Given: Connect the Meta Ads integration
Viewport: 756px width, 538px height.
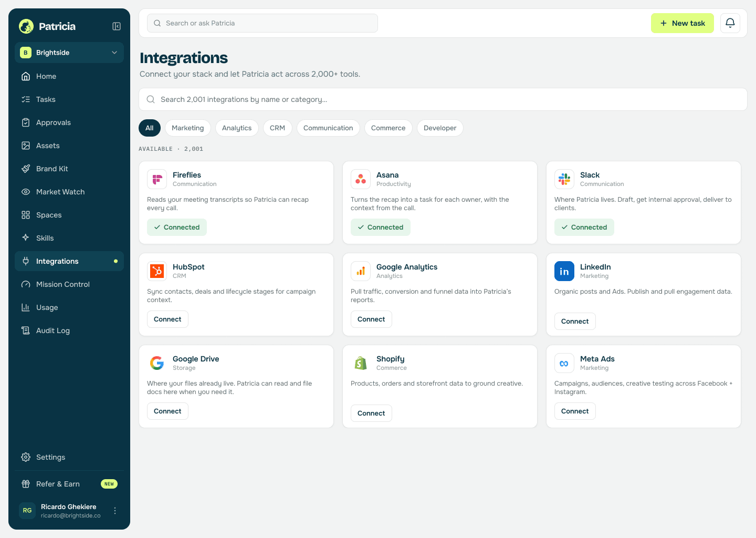Looking at the screenshot, I should (x=575, y=411).
